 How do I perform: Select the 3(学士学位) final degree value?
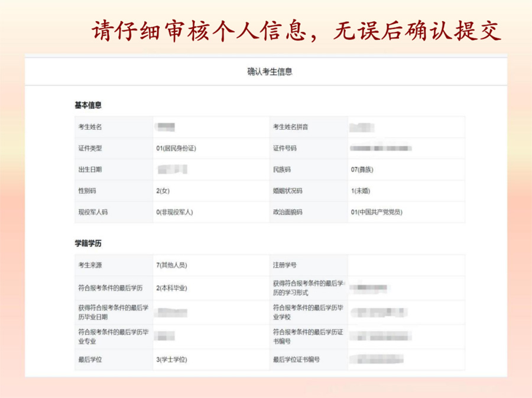tap(171, 359)
